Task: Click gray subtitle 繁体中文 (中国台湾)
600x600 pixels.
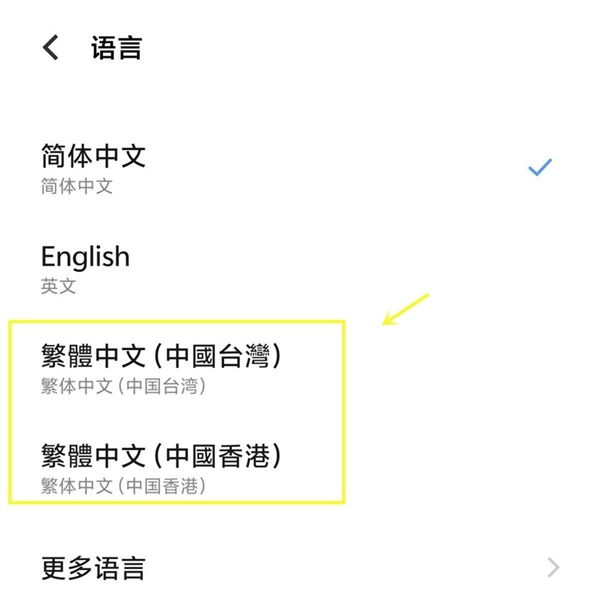Action: click(x=123, y=386)
